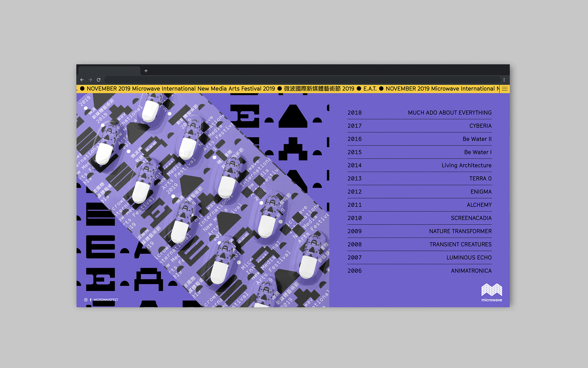Click the microwave logo
Viewport: 588px width, 368px height.
(492, 293)
